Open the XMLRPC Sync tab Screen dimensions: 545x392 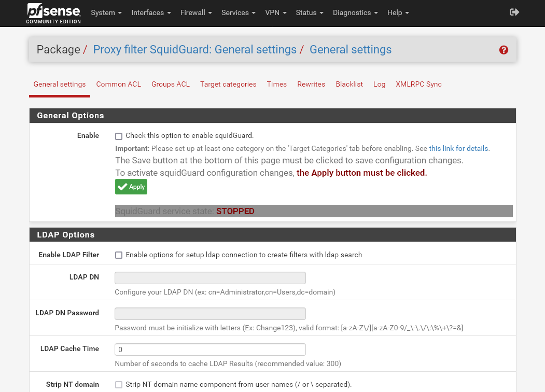click(418, 84)
